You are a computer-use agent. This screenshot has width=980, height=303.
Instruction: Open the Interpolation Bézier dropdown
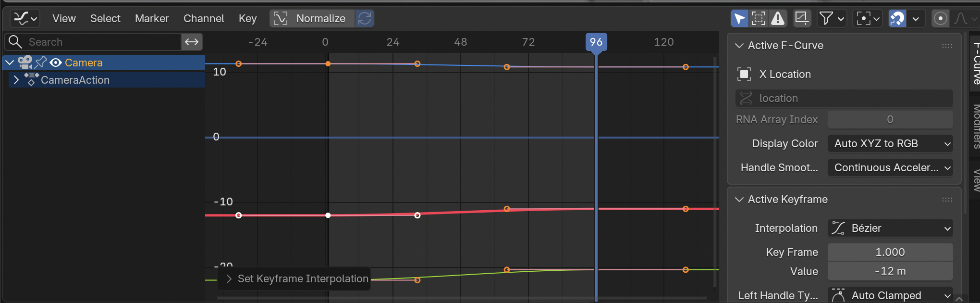[x=890, y=228]
